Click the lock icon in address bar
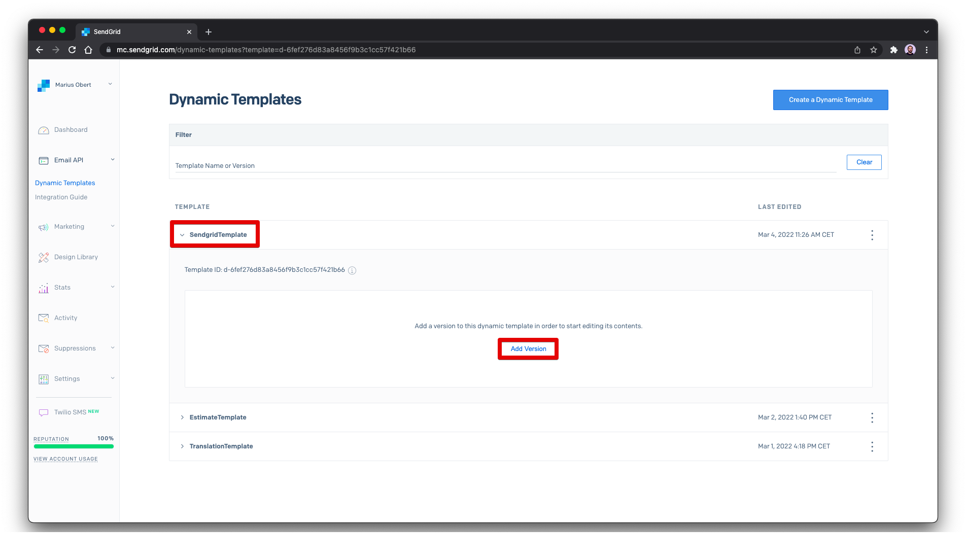The width and height of the screenshot is (966, 560). pyautogui.click(x=108, y=50)
